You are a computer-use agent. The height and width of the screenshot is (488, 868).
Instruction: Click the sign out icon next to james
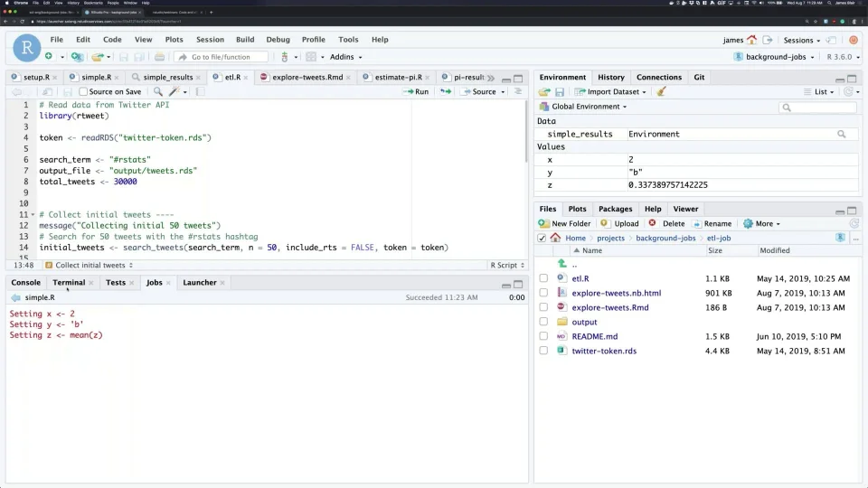point(768,40)
